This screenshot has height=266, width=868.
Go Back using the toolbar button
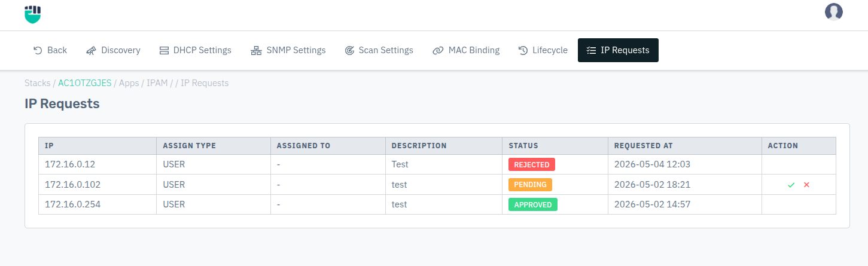[50, 50]
